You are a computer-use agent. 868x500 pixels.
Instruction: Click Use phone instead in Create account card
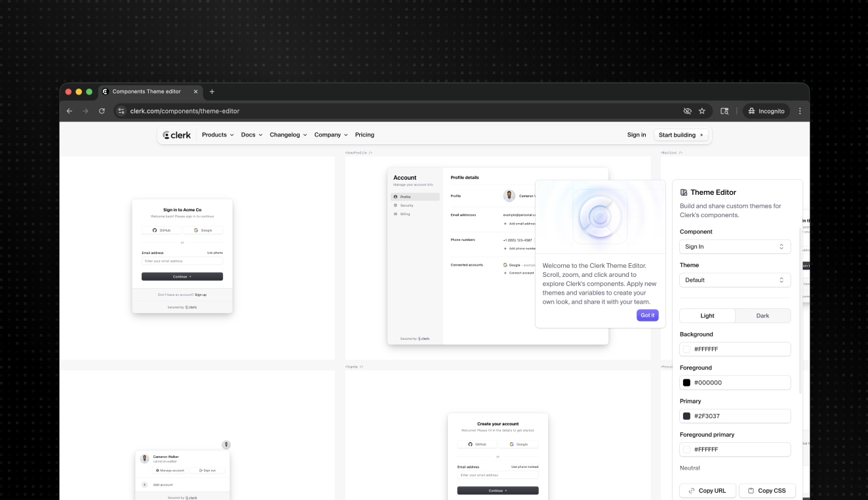pyautogui.click(x=525, y=467)
